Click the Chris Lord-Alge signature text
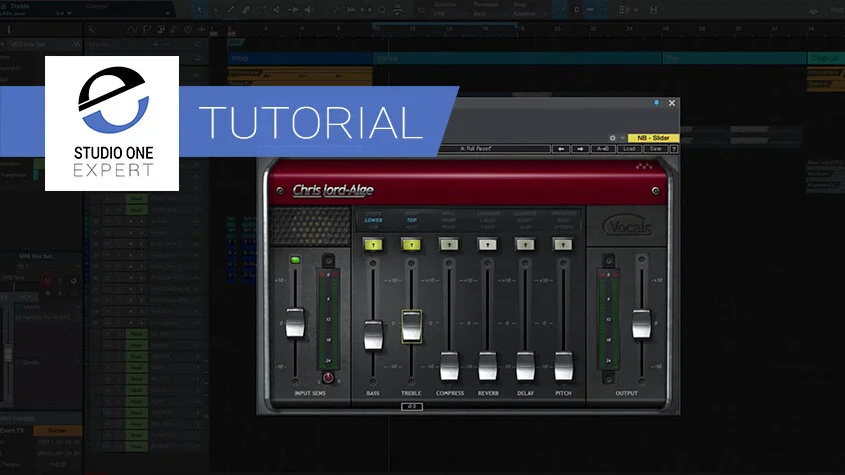 [x=333, y=190]
